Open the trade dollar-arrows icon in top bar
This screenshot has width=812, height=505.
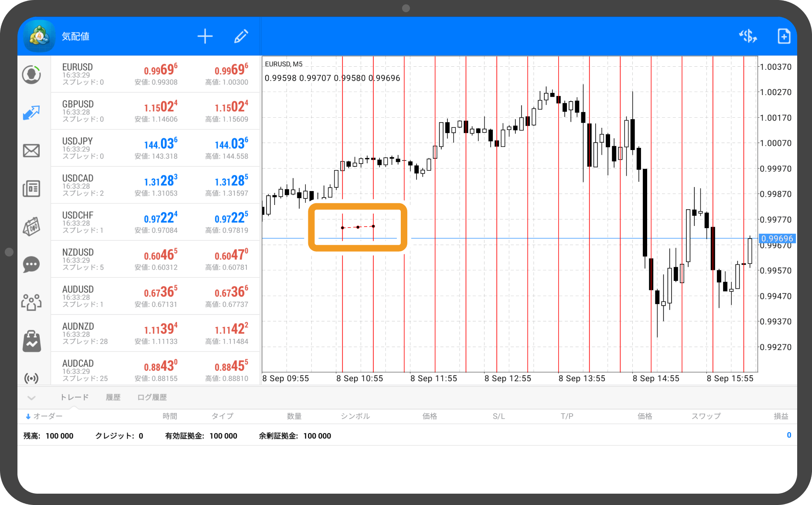[x=748, y=36]
